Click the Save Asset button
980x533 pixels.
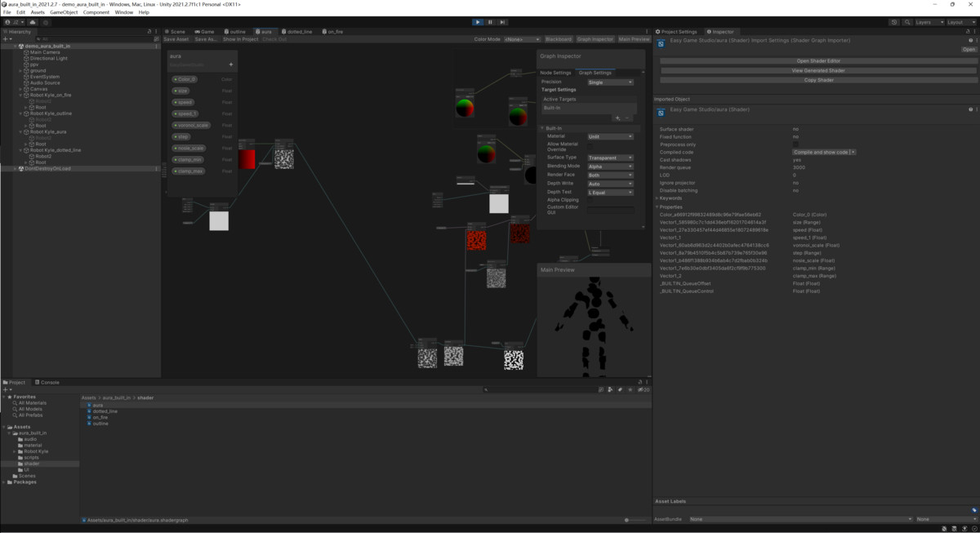click(176, 38)
